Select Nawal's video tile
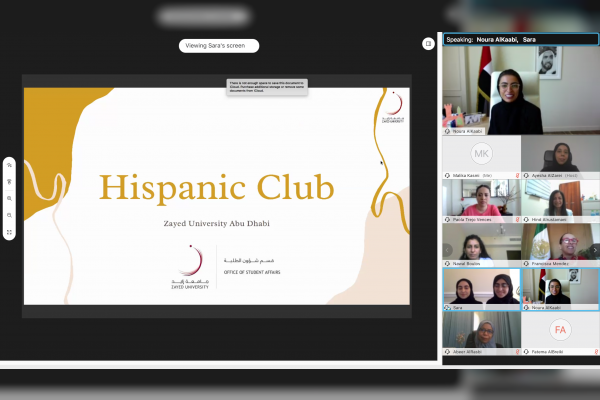Viewport: 600px width, 400px height. click(481, 245)
